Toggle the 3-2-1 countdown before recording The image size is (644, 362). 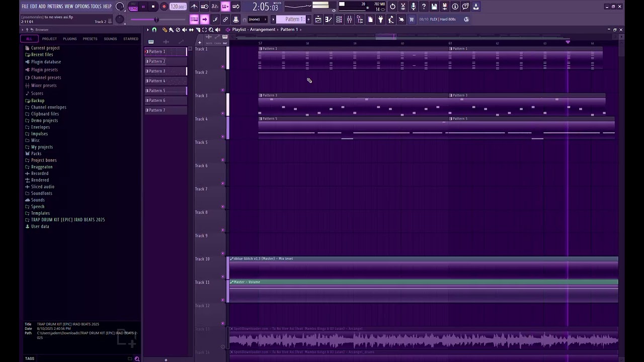(x=215, y=7)
